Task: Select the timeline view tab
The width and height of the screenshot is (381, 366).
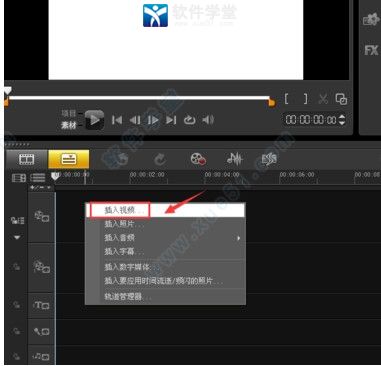Action: [x=69, y=159]
